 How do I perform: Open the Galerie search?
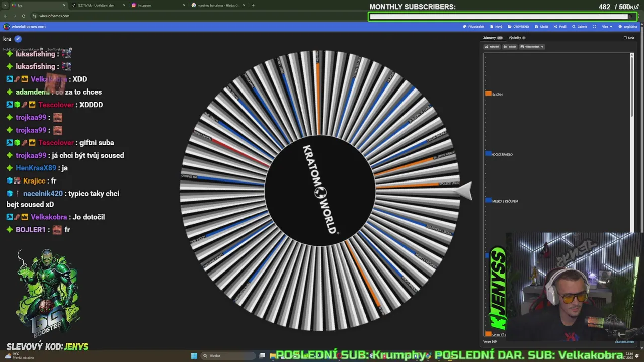coord(580,27)
